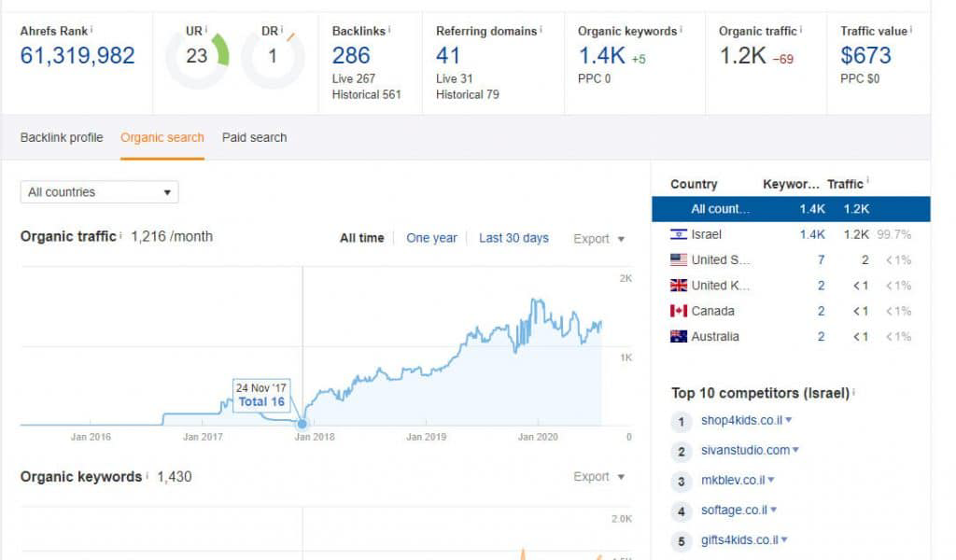Screen dimensions: 956x560
Task: Select the All countries row in country table
Action: 791,209
